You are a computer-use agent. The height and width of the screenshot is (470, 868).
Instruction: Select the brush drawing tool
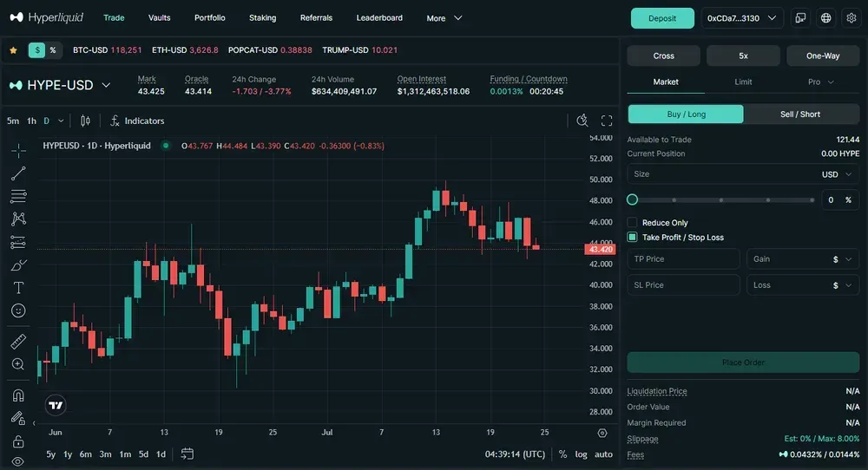click(18, 265)
